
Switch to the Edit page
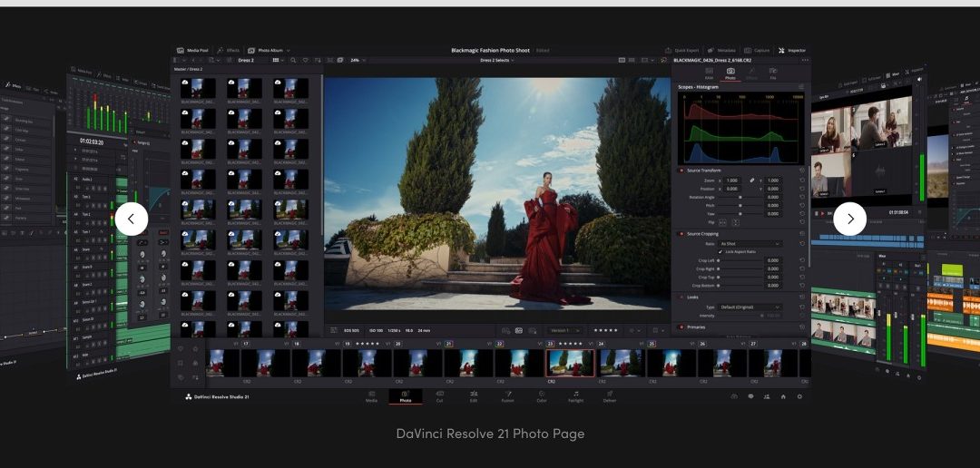(474, 396)
